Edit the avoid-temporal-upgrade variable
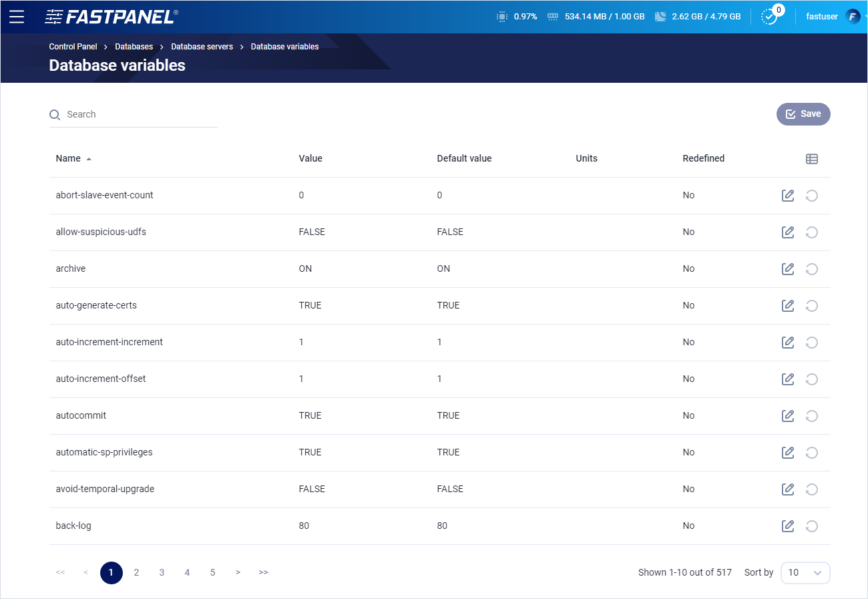The height and width of the screenshot is (599, 868). [788, 489]
